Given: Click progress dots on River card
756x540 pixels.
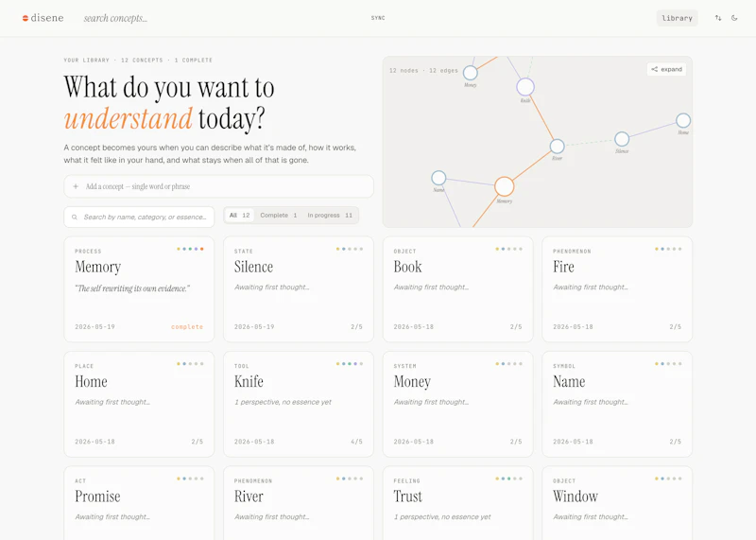Looking at the screenshot, I should 350,479.
